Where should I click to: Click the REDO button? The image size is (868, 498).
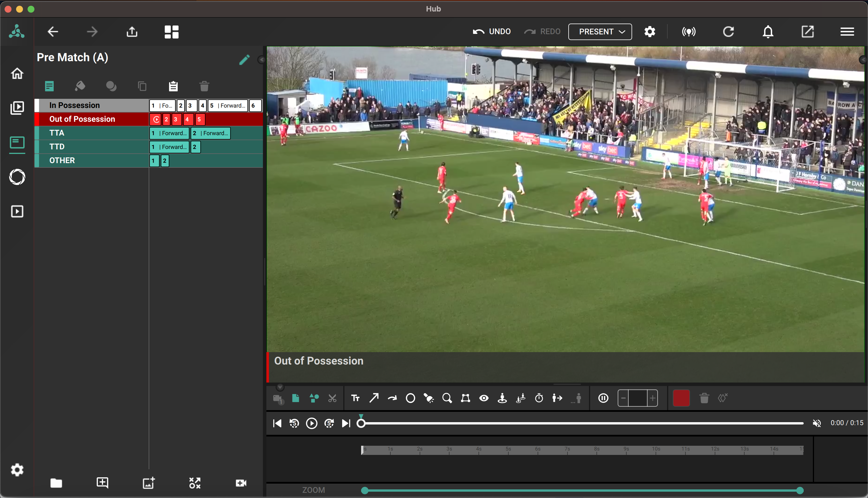542,32
